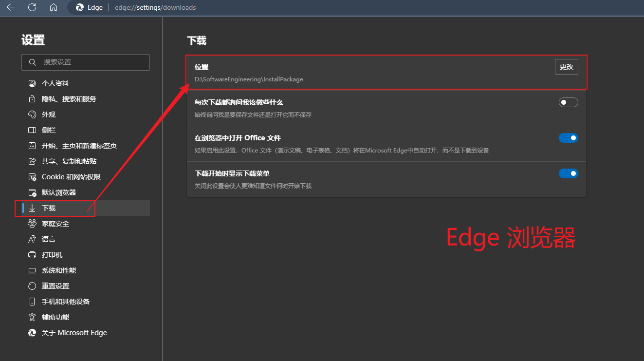Click the 更改 button for download location
644x361 pixels.
567,67
